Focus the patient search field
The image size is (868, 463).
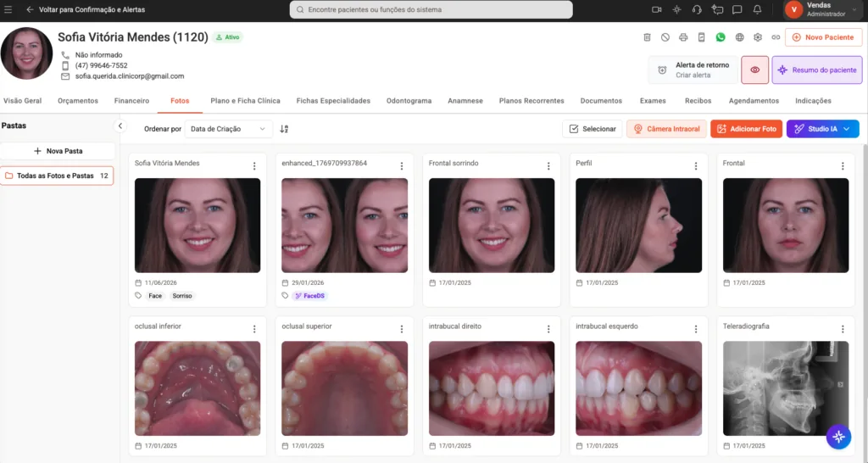431,9
